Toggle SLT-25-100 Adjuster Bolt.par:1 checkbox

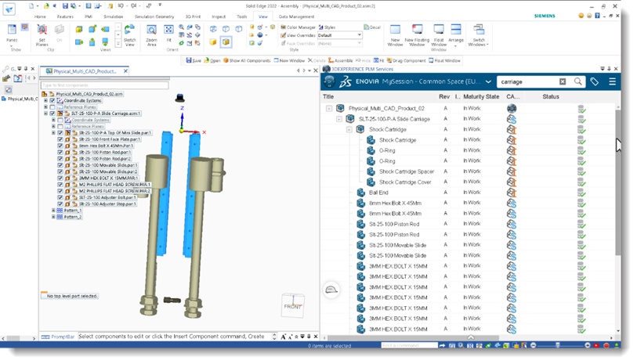click(60, 197)
